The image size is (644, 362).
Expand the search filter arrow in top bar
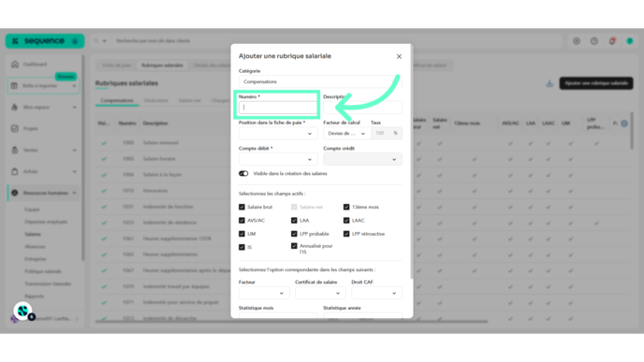pos(104,41)
